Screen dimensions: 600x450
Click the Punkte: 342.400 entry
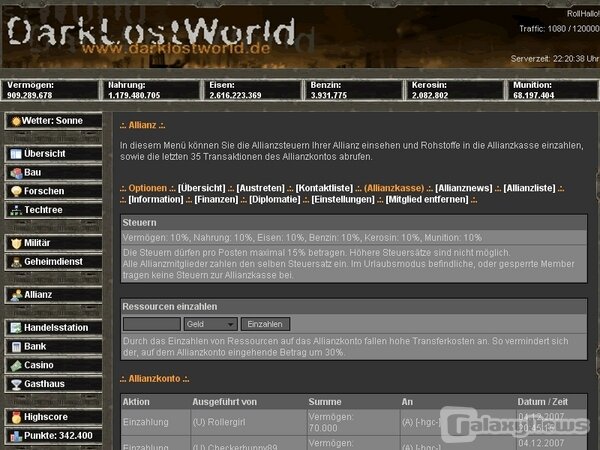54,435
